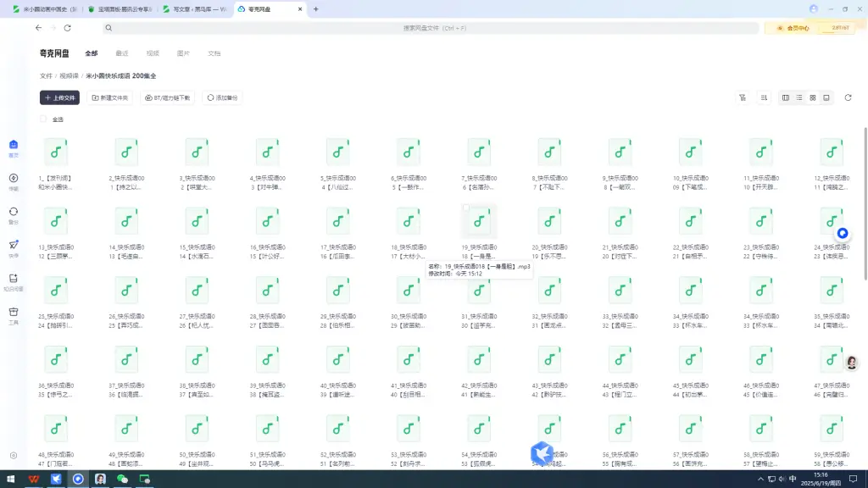Click the 文件 breadcrumb link

pyautogui.click(x=46, y=75)
